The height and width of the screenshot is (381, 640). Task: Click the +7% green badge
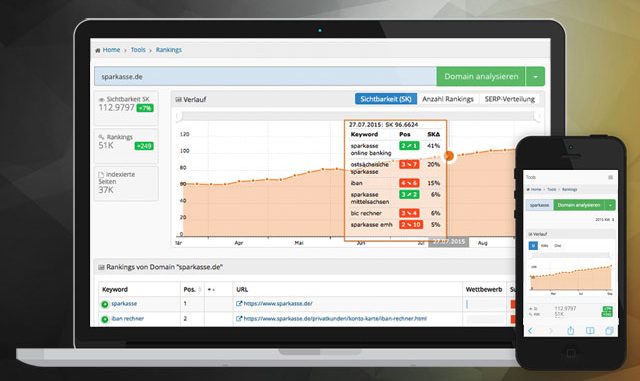[145, 108]
